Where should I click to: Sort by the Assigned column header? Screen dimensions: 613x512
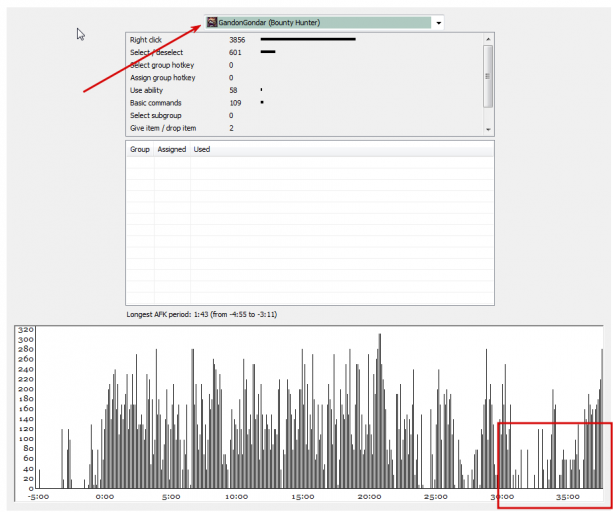172,149
